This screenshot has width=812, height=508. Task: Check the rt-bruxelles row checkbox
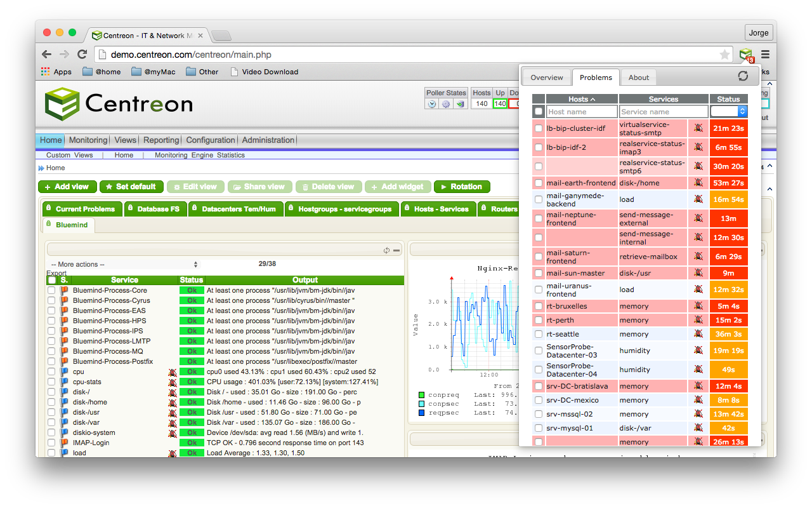pyautogui.click(x=539, y=306)
